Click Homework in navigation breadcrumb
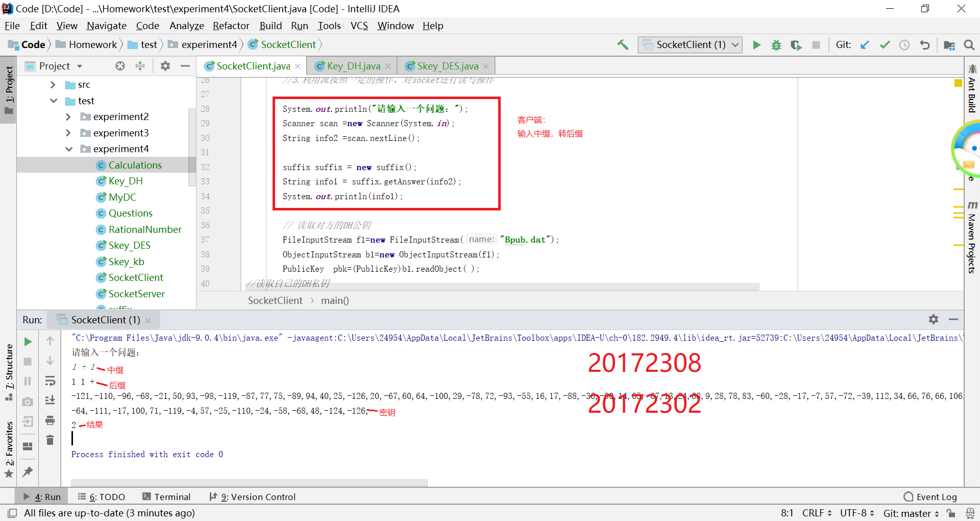The height and width of the screenshot is (521, 980). tap(87, 45)
